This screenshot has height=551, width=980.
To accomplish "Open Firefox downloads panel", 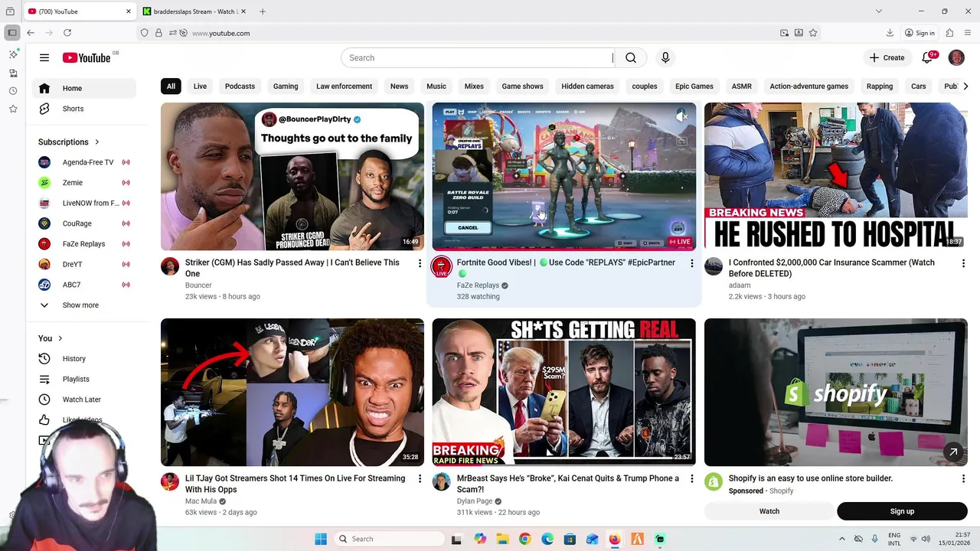I will click(890, 33).
